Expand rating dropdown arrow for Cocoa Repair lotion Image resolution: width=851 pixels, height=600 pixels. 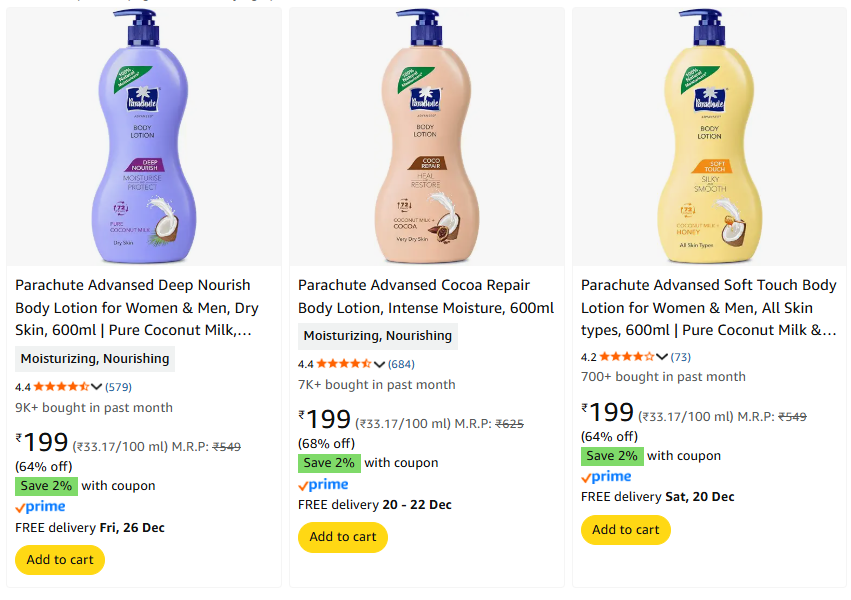(380, 364)
